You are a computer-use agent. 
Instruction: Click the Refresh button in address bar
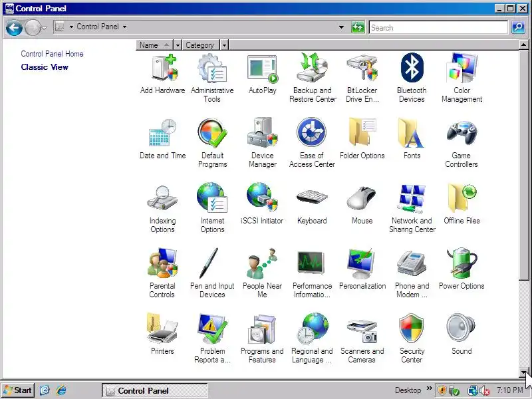(x=358, y=27)
